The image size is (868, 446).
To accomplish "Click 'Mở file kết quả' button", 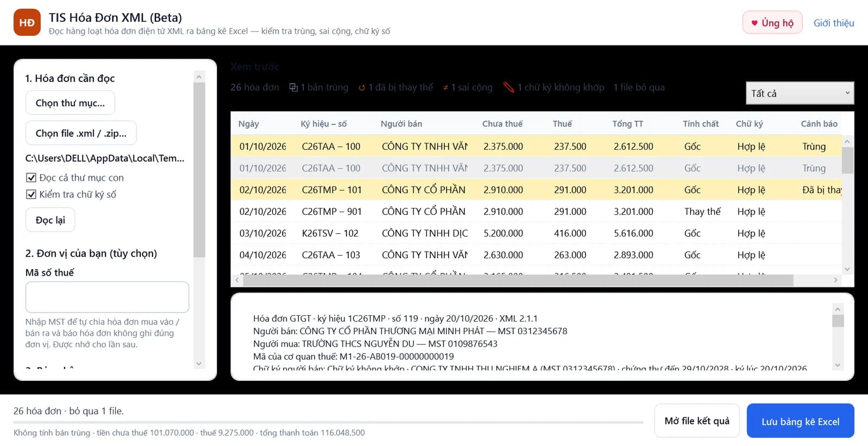I will [697, 421].
